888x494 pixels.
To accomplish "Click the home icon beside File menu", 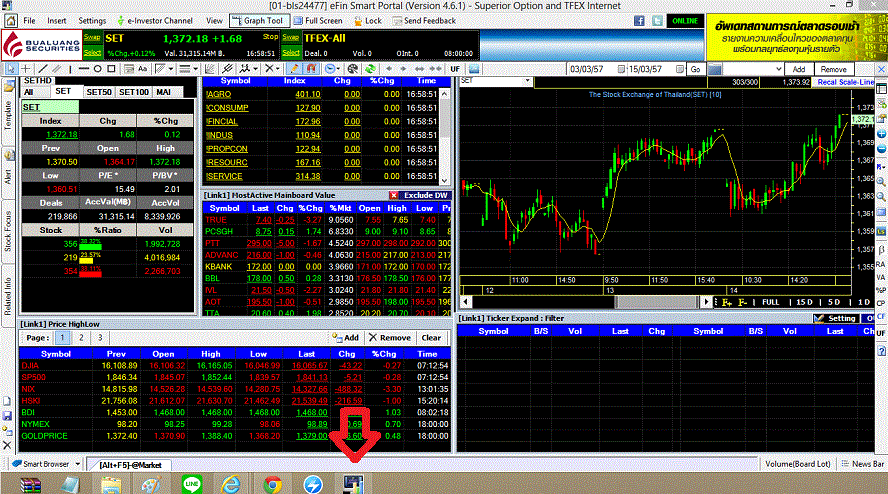I will tap(10, 21).
